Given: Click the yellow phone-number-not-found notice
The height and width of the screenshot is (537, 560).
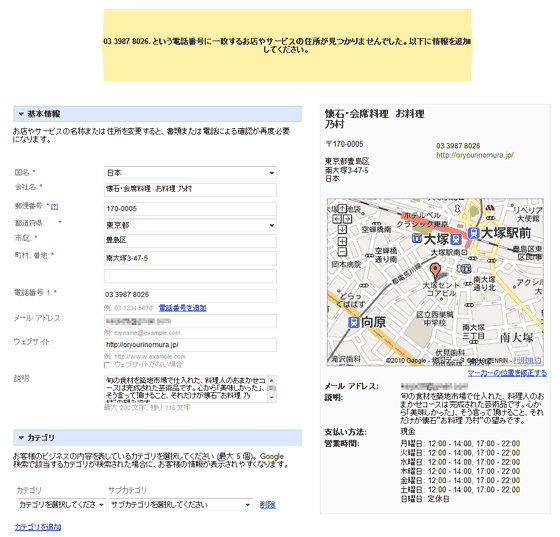Looking at the screenshot, I should tap(287, 45).
